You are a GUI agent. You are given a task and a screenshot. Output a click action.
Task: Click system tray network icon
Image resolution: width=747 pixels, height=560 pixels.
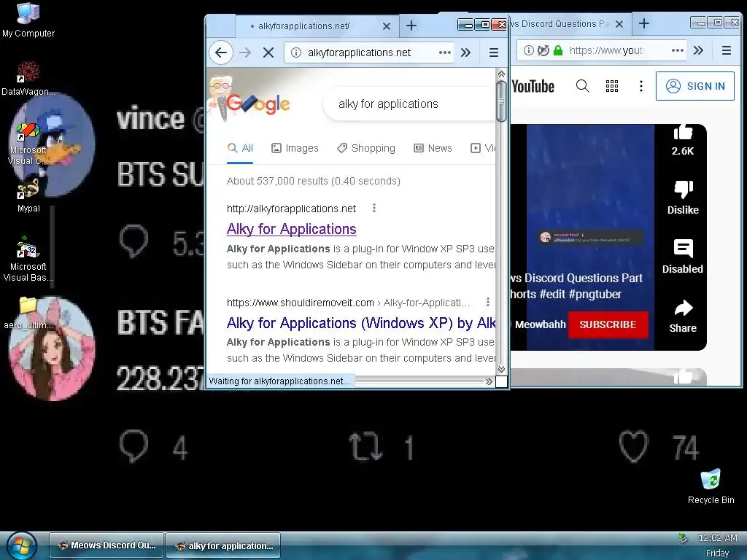coord(683,539)
